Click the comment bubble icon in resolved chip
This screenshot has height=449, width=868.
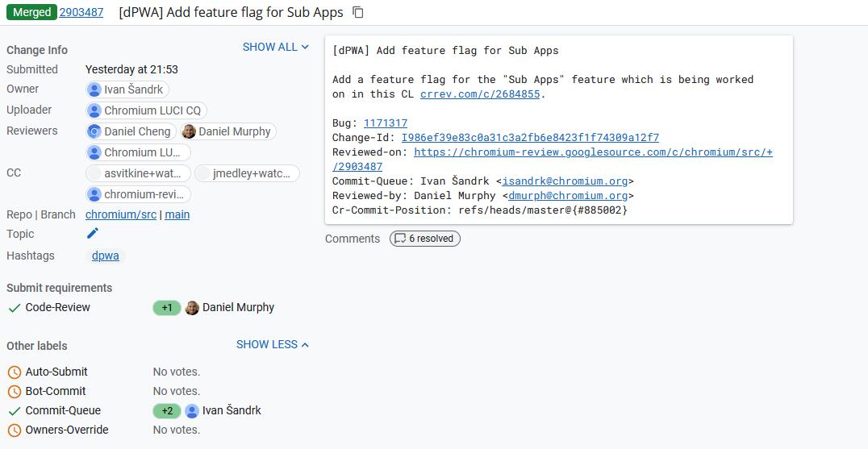click(x=399, y=239)
